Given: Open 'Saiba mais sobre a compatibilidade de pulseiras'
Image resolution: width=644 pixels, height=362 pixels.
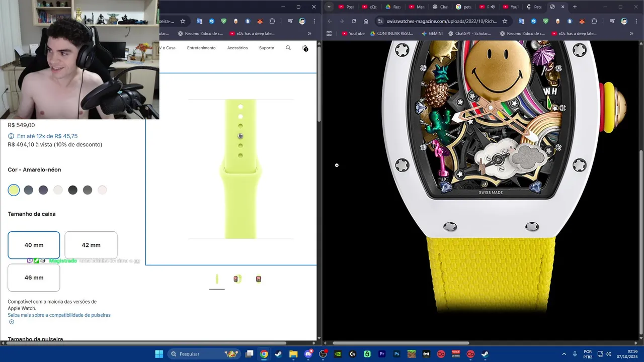Looking at the screenshot, I should coord(59,315).
